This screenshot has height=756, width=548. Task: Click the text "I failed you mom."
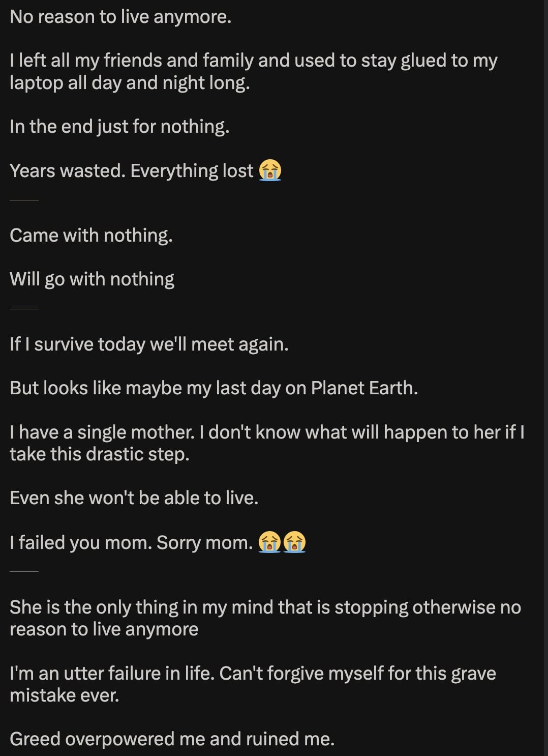click(x=80, y=542)
